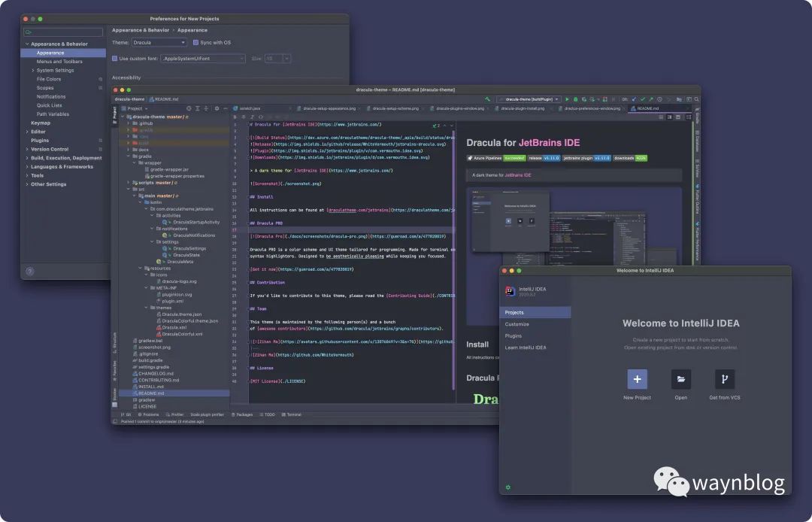The image size is (812, 522).
Task: Click the green Run arrow in main toolbar
Action: coord(567,99)
